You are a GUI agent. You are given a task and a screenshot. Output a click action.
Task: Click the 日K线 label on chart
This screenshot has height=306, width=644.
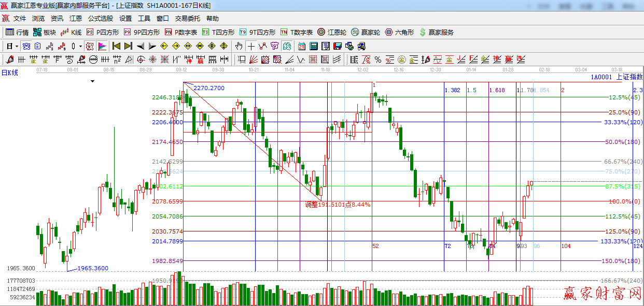tap(9, 73)
